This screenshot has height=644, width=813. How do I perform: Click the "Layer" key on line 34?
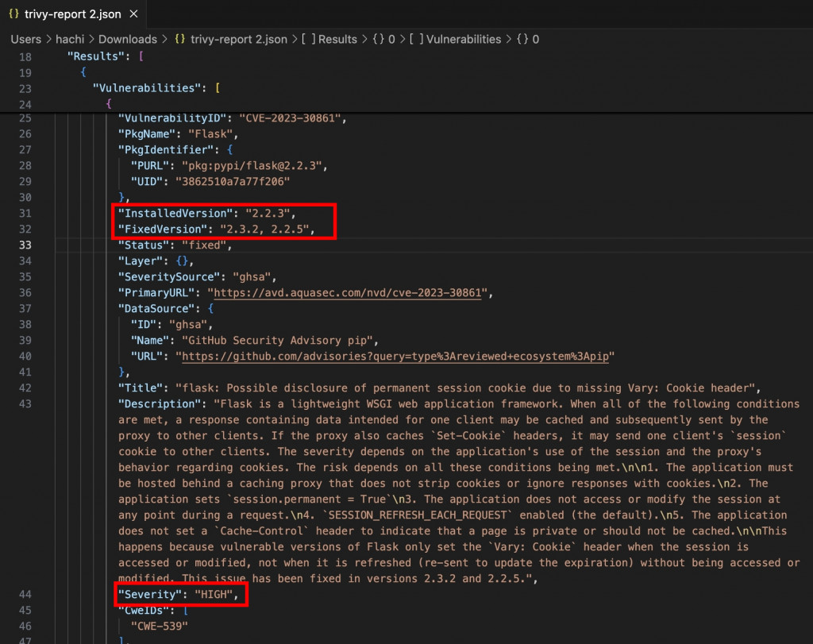tap(141, 261)
